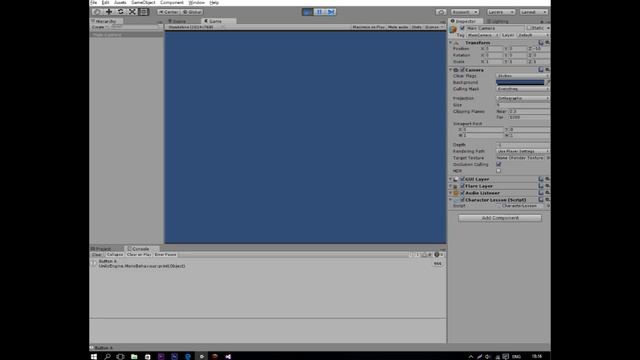
Task: Switch to the Scene tab
Action: tap(178, 21)
